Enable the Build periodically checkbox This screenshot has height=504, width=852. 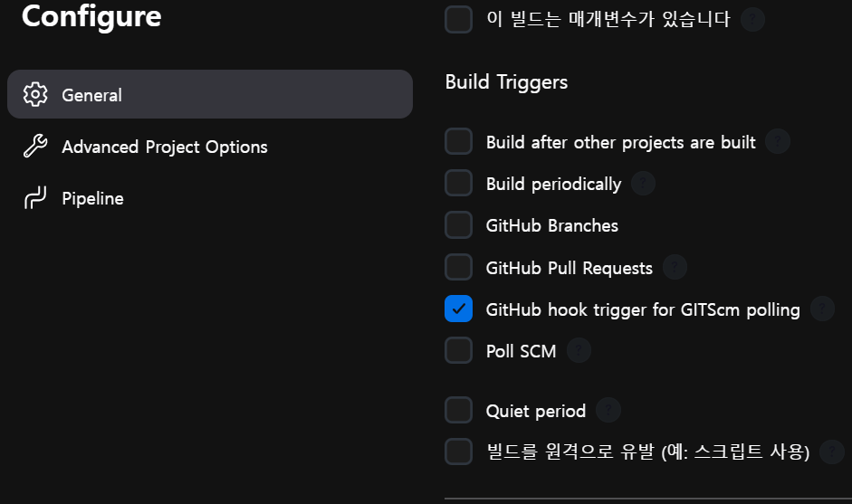[x=459, y=183]
